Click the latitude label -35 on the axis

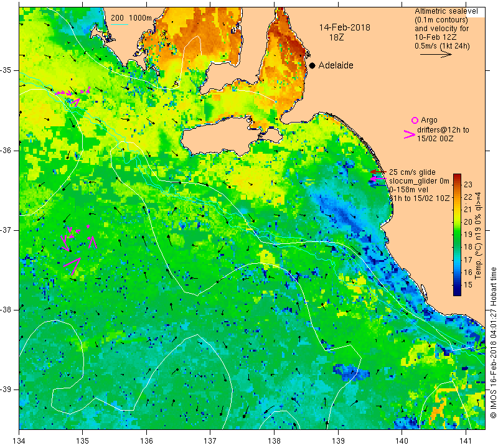point(6,70)
